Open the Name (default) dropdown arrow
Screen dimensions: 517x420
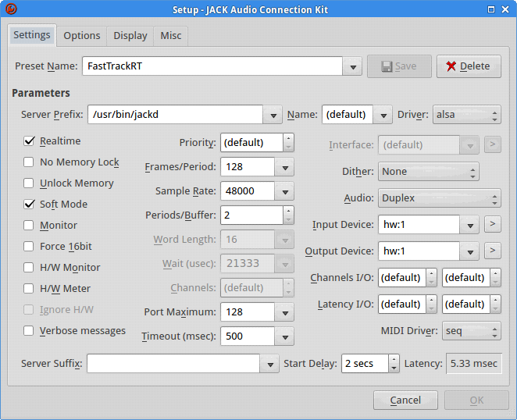click(x=383, y=115)
